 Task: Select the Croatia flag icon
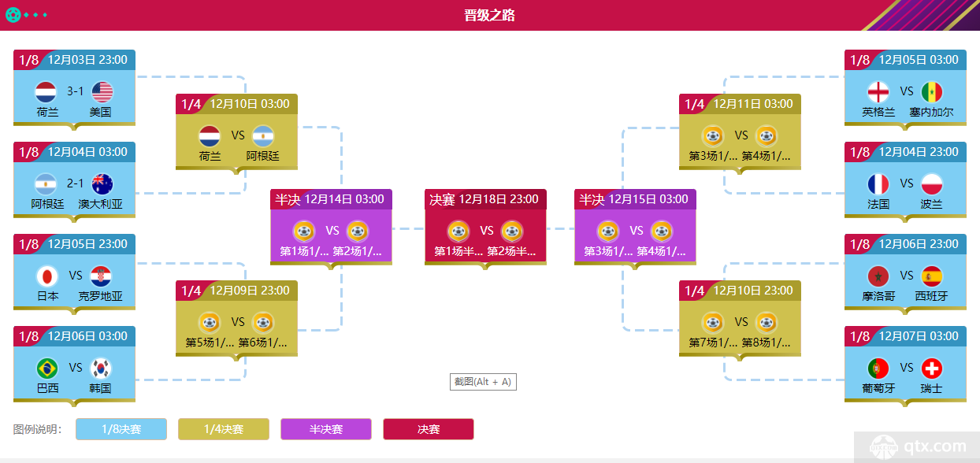(102, 276)
